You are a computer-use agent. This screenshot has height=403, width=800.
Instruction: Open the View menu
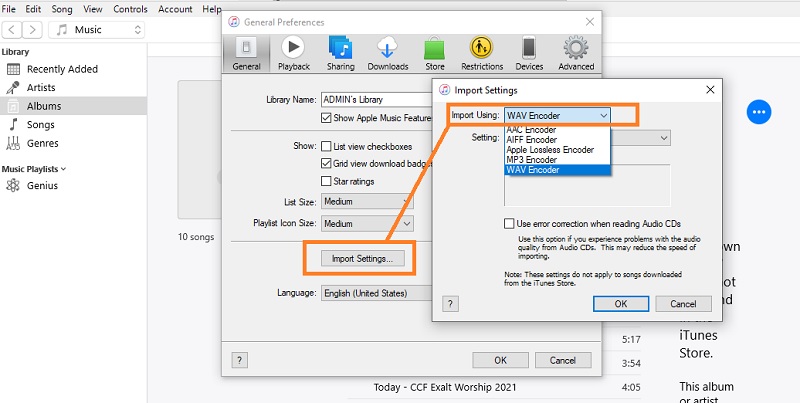coord(92,9)
